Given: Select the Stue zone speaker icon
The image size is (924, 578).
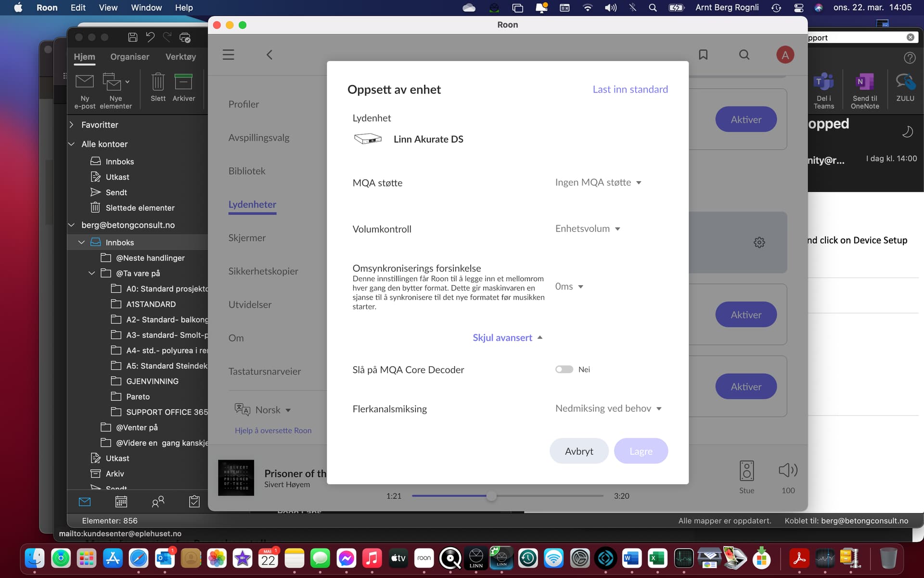Looking at the screenshot, I should click(x=746, y=471).
